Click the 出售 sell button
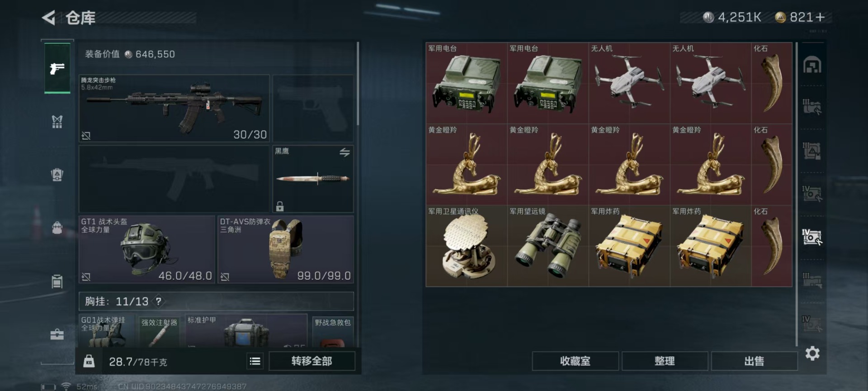Screen dimensions: 868x391 (x=754, y=361)
